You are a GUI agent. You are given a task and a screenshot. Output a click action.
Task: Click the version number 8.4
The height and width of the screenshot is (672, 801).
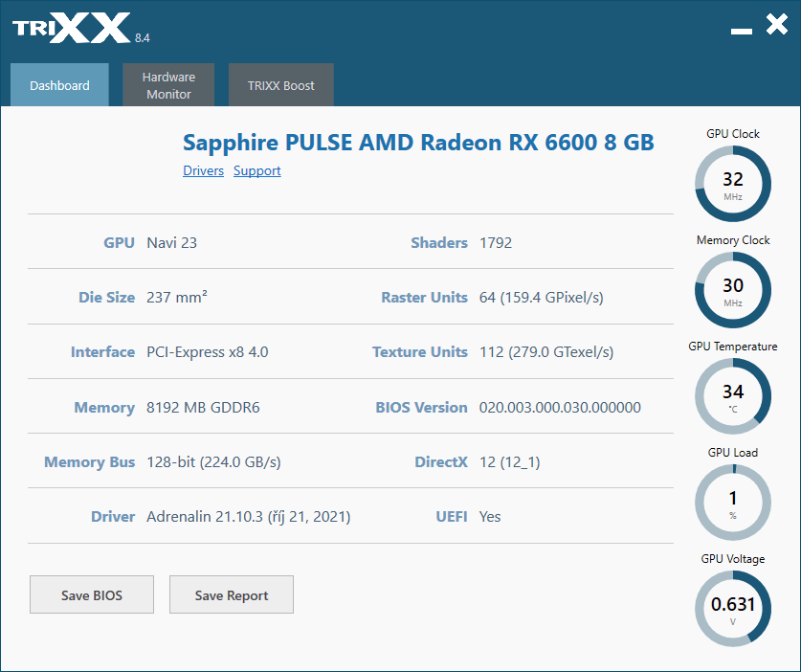(x=143, y=38)
